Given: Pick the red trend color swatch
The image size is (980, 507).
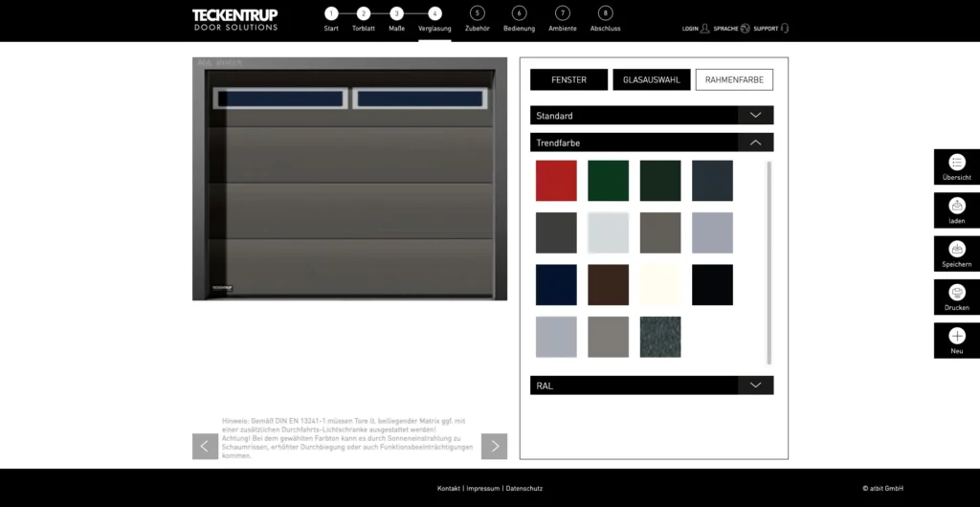Looking at the screenshot, I should pyautogui.click(x=556, y=181).
